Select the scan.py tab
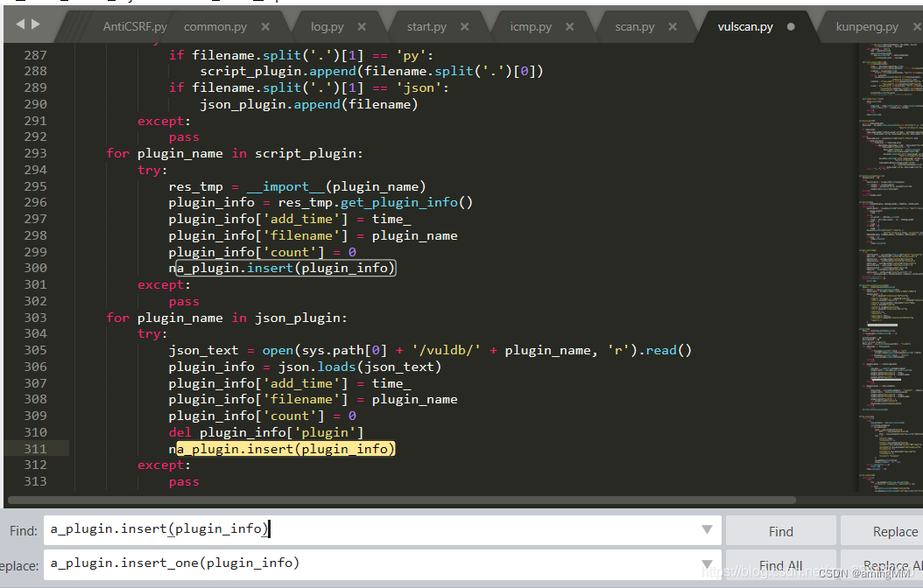 coord(635,27)
